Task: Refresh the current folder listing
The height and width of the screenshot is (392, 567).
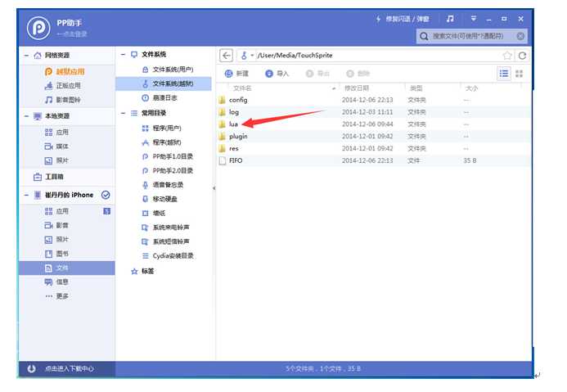Action: coord(522,56)
